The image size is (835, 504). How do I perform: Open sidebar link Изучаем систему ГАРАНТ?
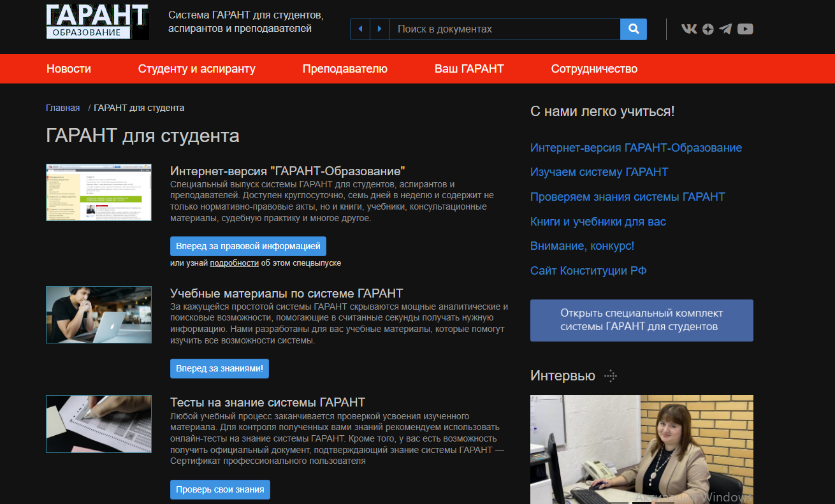[x=599, y=172]
